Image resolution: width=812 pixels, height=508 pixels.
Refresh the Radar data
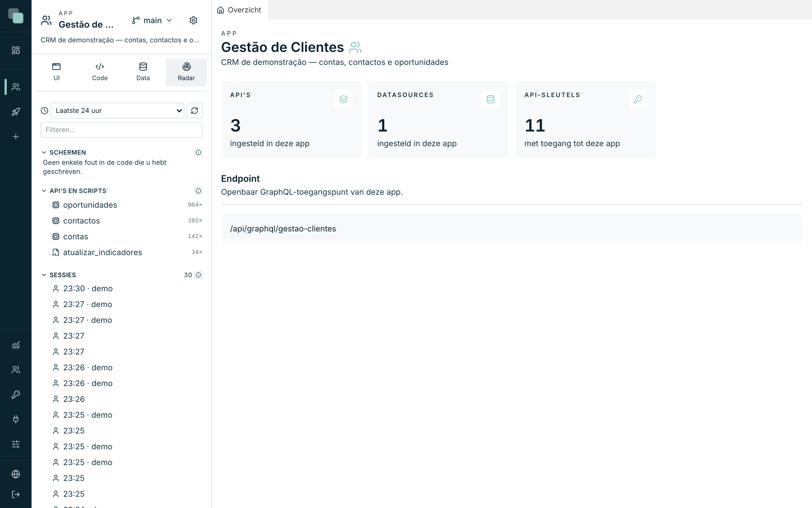coord(195,111)
